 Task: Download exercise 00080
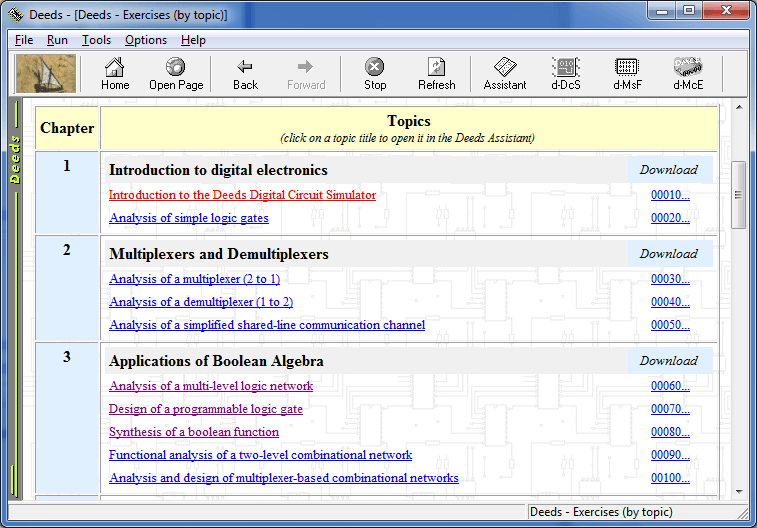(x=670, y=432)
